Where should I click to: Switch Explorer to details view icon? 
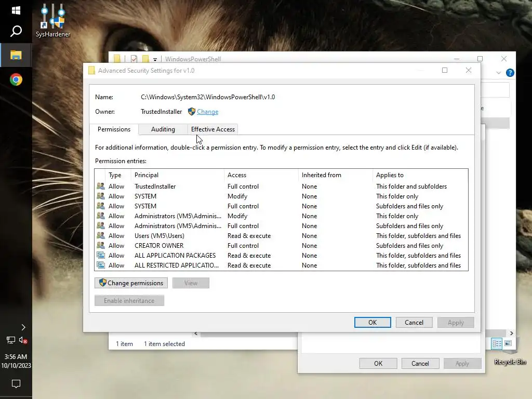(x=497, y=344)
